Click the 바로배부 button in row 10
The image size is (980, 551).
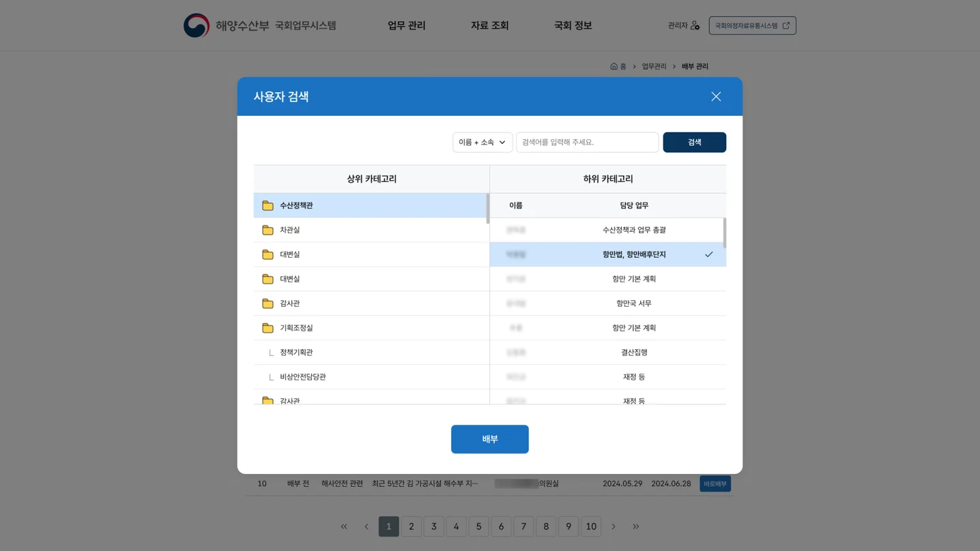pyautogui.click(x=715, y=483)
